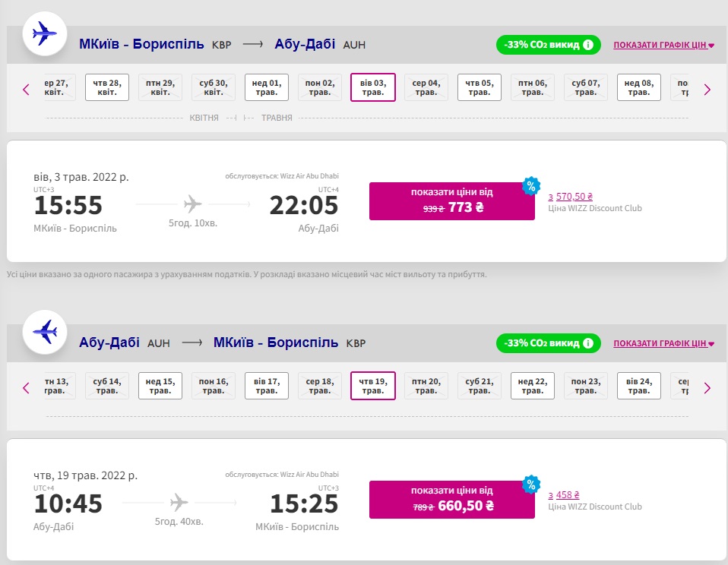Go to previous return dates arrow
728x565 pixels.
point(26,387)
